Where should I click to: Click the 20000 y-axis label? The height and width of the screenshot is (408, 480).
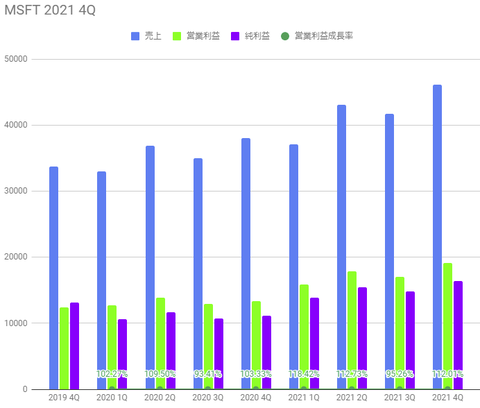[x=16, y=257]
